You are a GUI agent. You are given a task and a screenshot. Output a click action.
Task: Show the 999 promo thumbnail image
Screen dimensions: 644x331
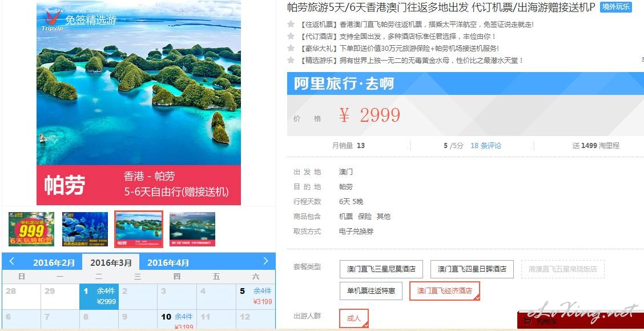31,229
